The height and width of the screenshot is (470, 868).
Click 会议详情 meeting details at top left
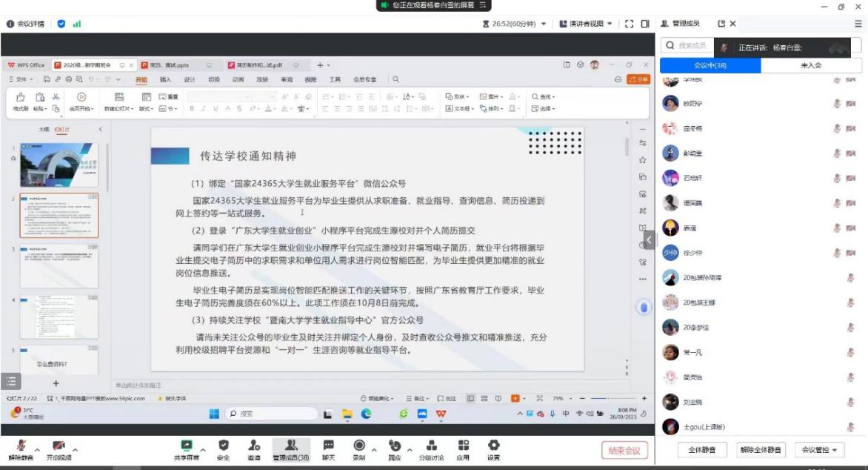point(25,24)
